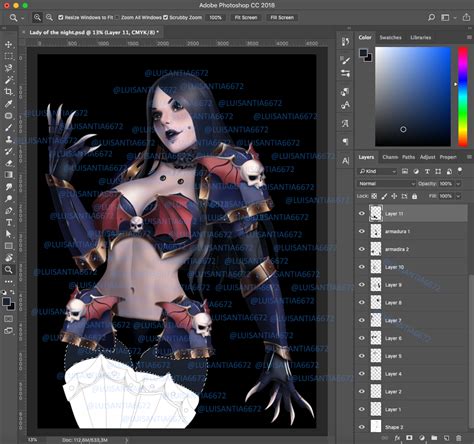Click the toolbar foreground color swatch
474x444 pixels.
click(x=6, y=302)
